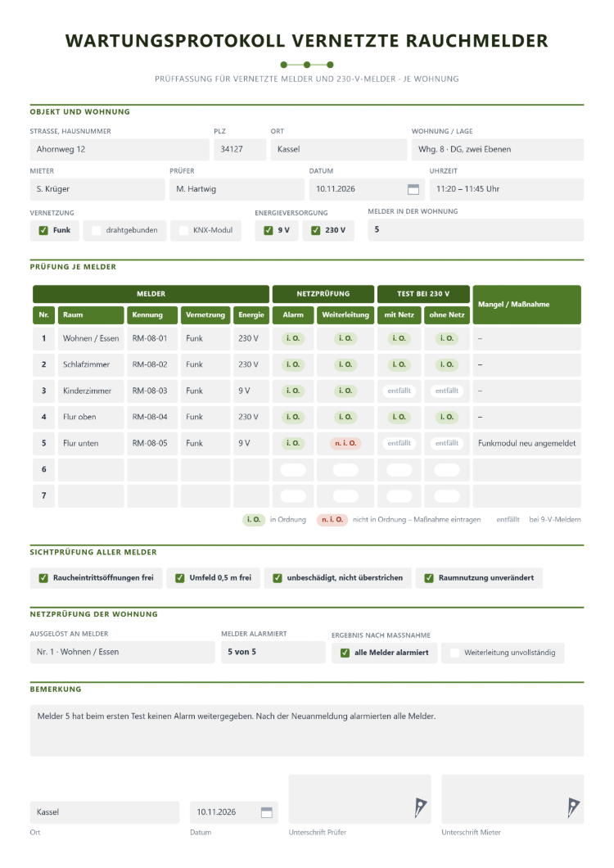Open the Vernetzung cell for Flur unten
Screen dimensions: 614x868
(x=205, y=443)
